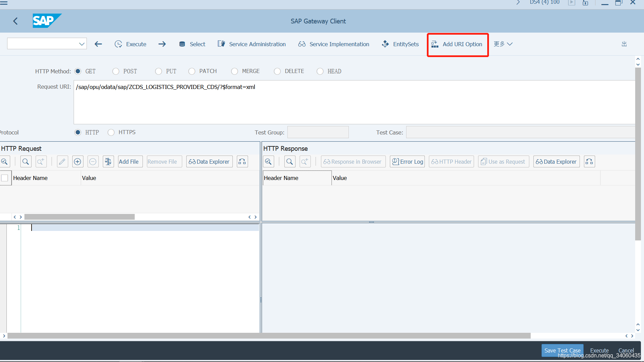This screenshot has width=644, height=362.
Task: Click the search-next icon in HTTP Response toolbar
Action: (x=305, y=162)
